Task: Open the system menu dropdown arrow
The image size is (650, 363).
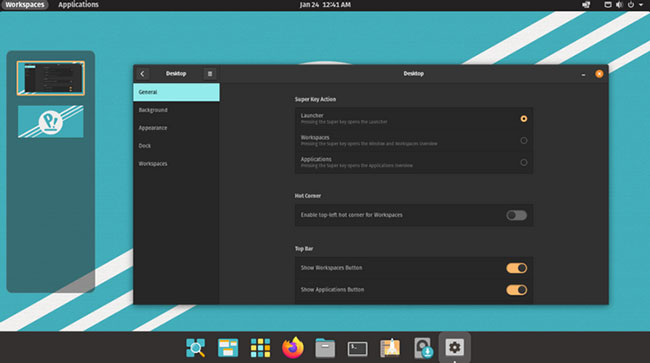Action: [x=641, y=5]
